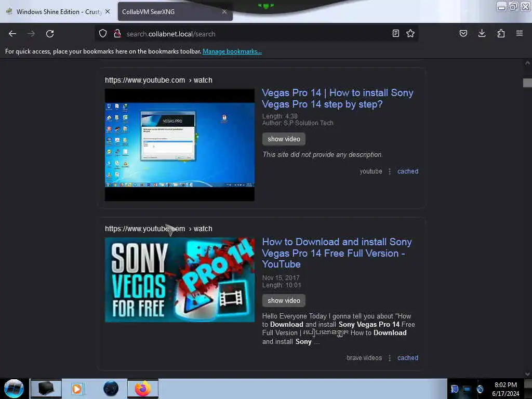
Task: Open the black window taskbar app
Action: (46, 389)
